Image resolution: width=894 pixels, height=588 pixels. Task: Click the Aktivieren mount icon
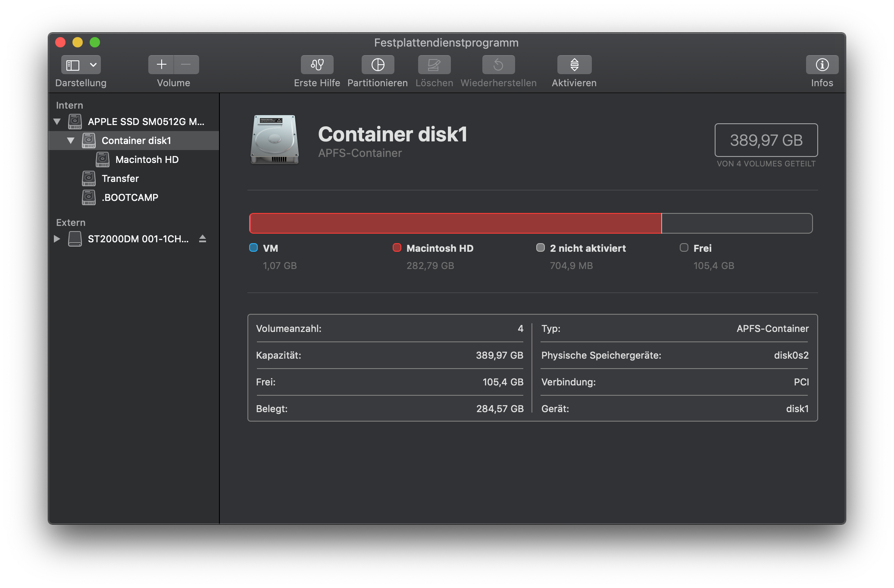[x=574, y=65]
